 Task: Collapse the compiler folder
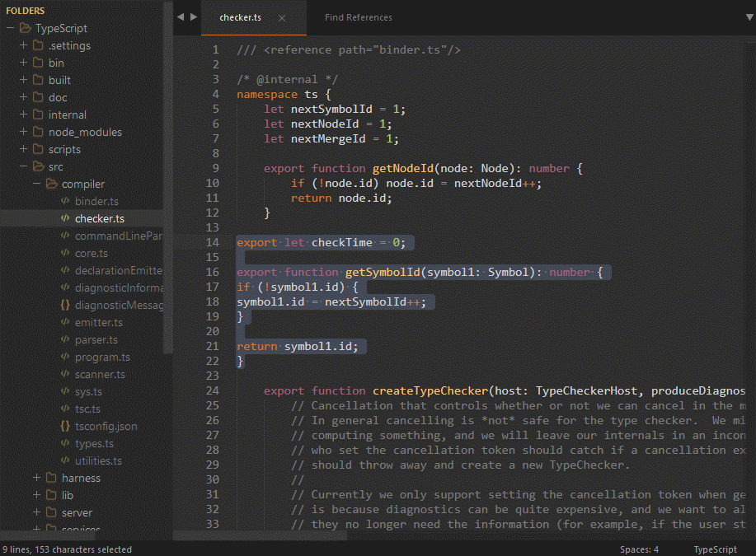click(36, 184)
